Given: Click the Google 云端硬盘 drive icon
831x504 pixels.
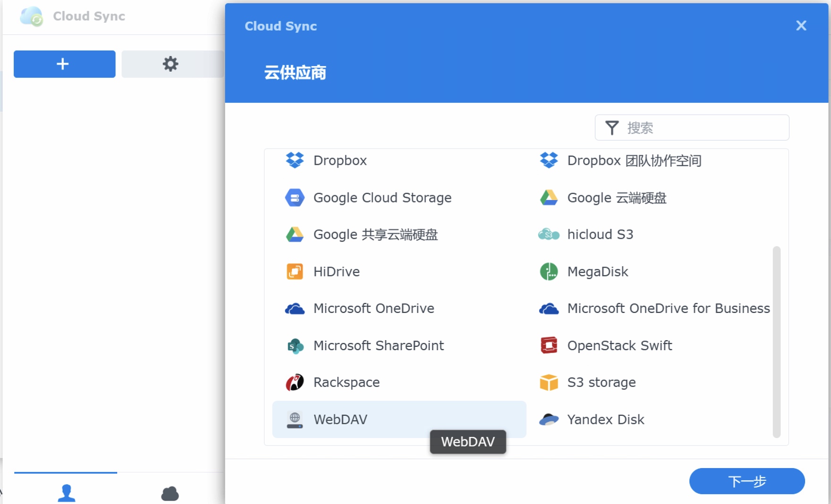Looking at the screenshot, I should click(x=549, y=198).
